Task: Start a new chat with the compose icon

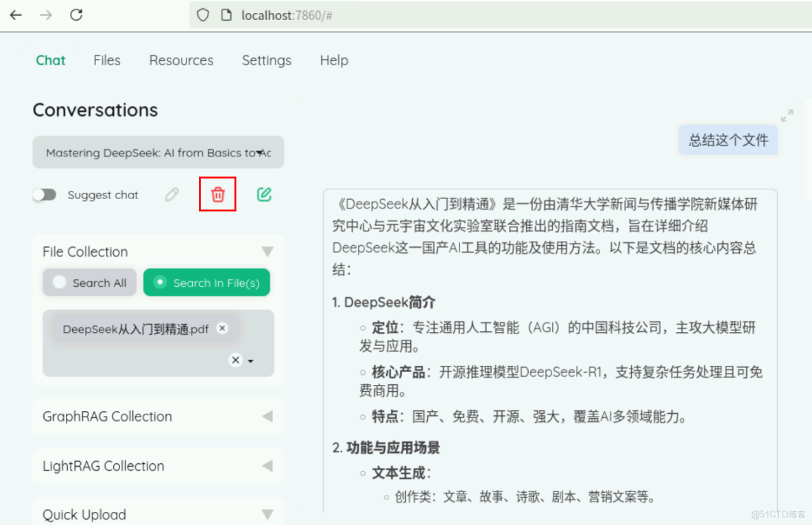Action: pos(264,195)
